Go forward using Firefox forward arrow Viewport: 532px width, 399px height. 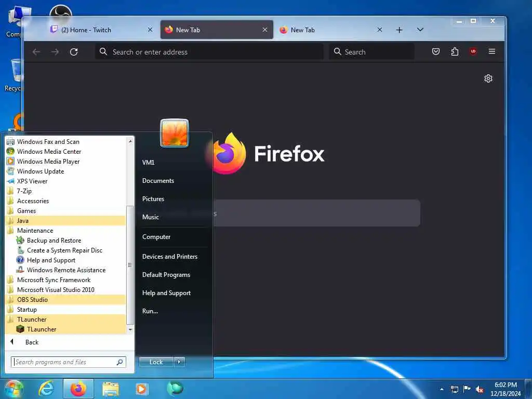[x=55, y=52]
